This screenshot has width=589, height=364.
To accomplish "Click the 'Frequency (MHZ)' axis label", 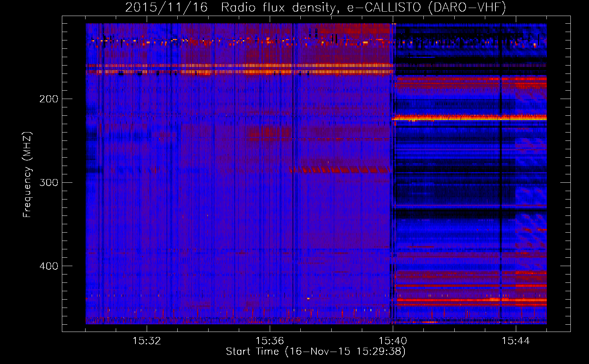I will pos(27,175).
